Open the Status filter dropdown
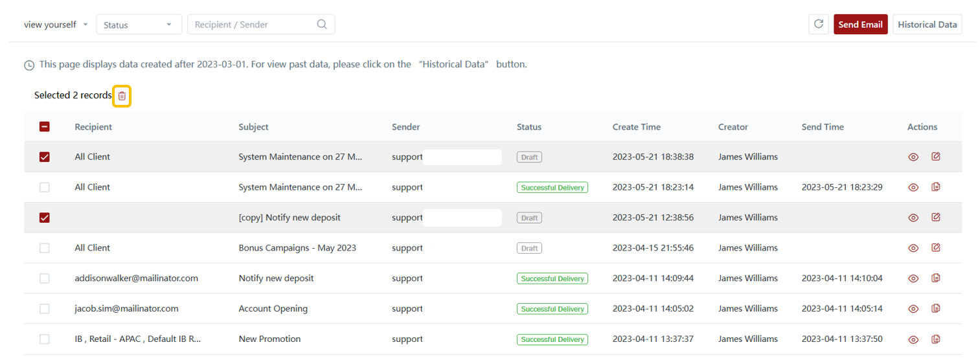Image resolution: width=980 pixels, height=362 pixels. (x=139, y=25)
